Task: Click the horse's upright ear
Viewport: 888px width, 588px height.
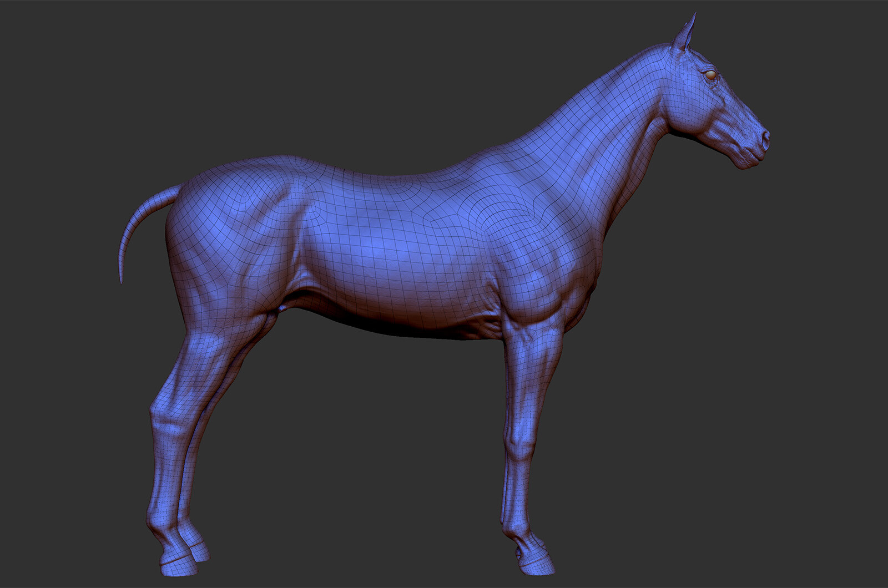Action: point(685,31)
